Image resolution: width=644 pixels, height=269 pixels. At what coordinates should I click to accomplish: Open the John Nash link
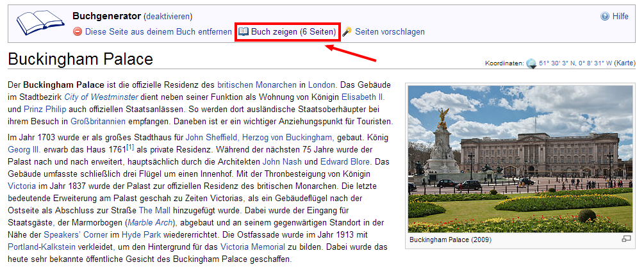coord(282,161)
